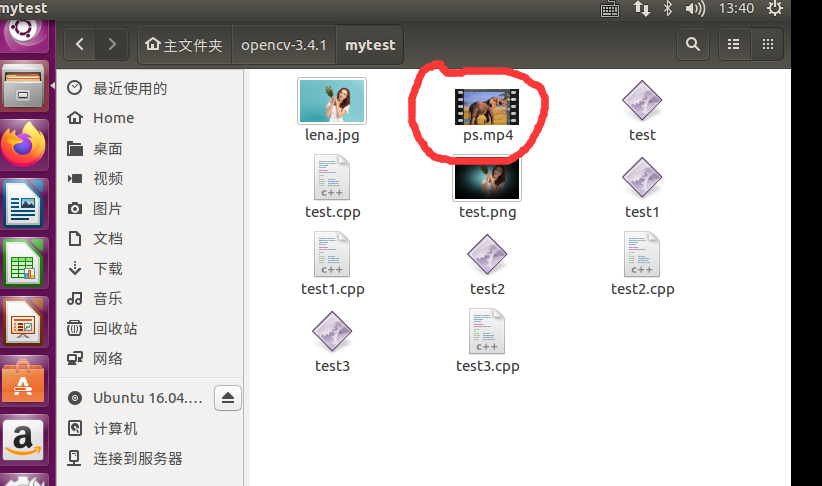The image size is (822, 486).
Task: Select the test3.cpp source file icon
Action: click(x=487, y=331)
